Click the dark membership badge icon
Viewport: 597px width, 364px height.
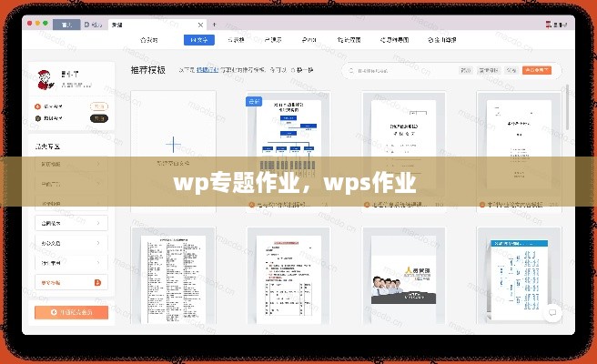37,118
